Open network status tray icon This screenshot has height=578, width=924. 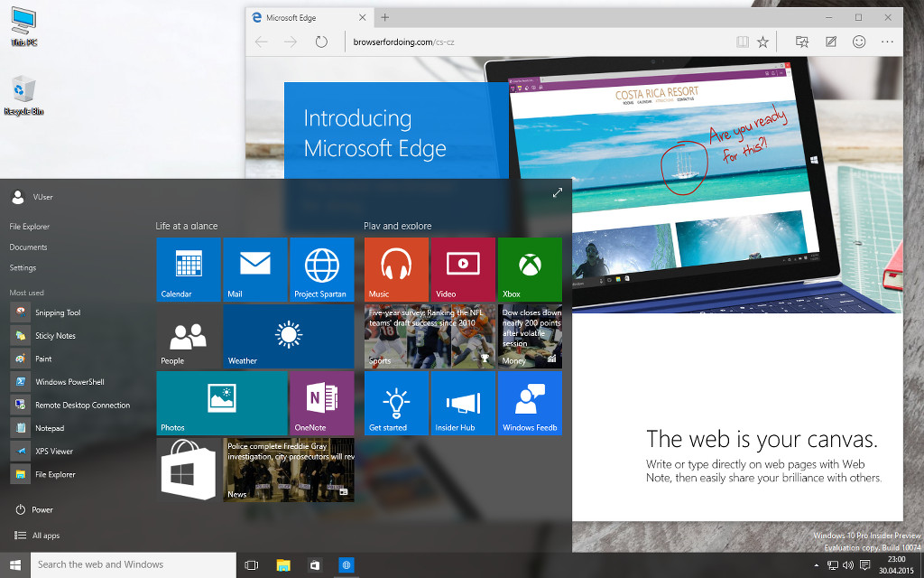pos(833,565)
